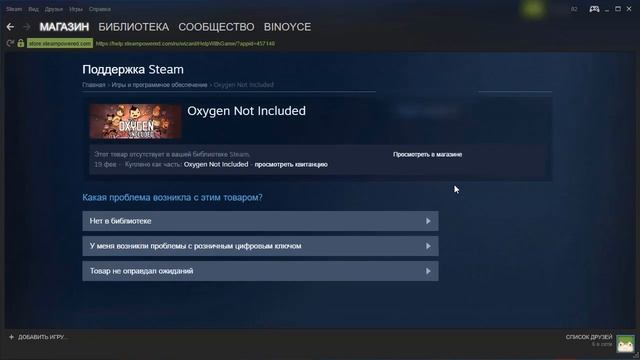This screenshot has width=640, height=360.
Task: Open the Игры menu
Action: click(x=76, y=9)
